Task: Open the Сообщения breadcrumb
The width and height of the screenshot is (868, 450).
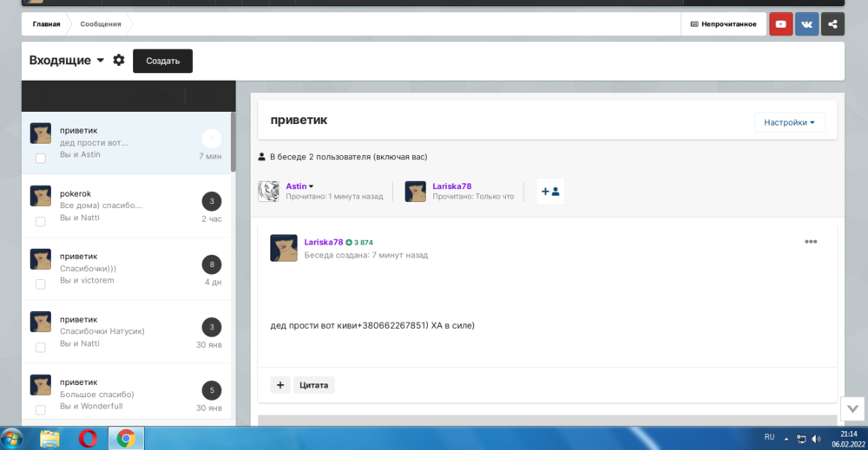Action: [101, 24]
